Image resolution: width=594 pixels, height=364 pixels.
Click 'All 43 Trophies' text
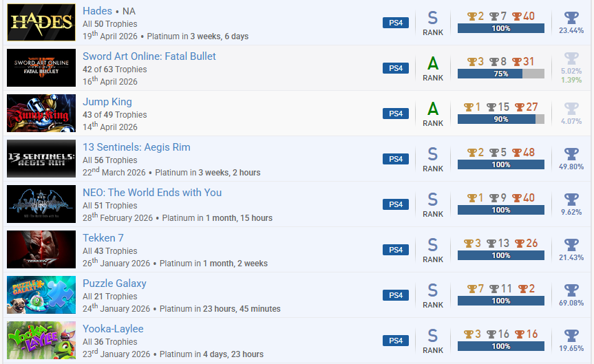coord(110,251)
